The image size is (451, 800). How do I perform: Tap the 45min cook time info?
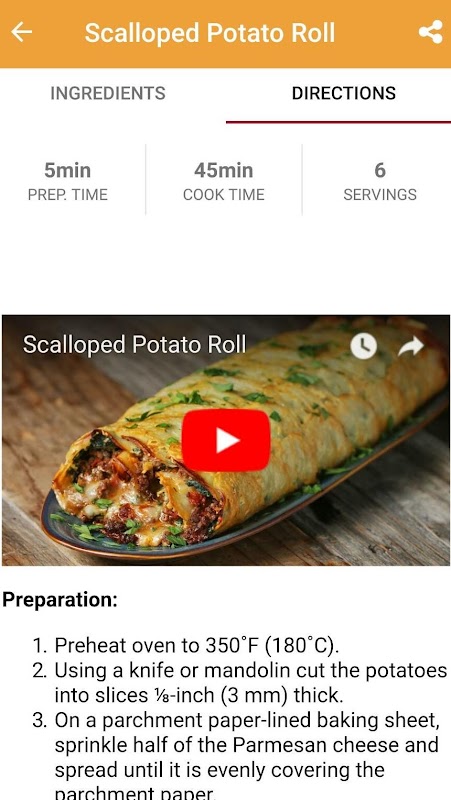223,180
